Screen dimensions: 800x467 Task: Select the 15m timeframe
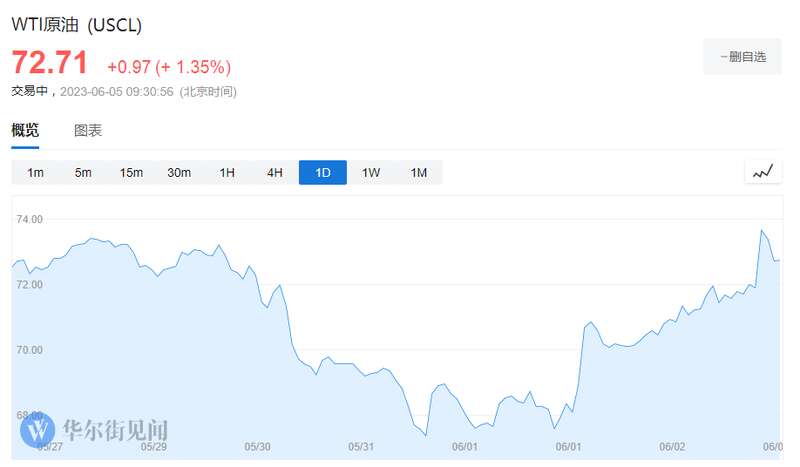coord(131,173)
